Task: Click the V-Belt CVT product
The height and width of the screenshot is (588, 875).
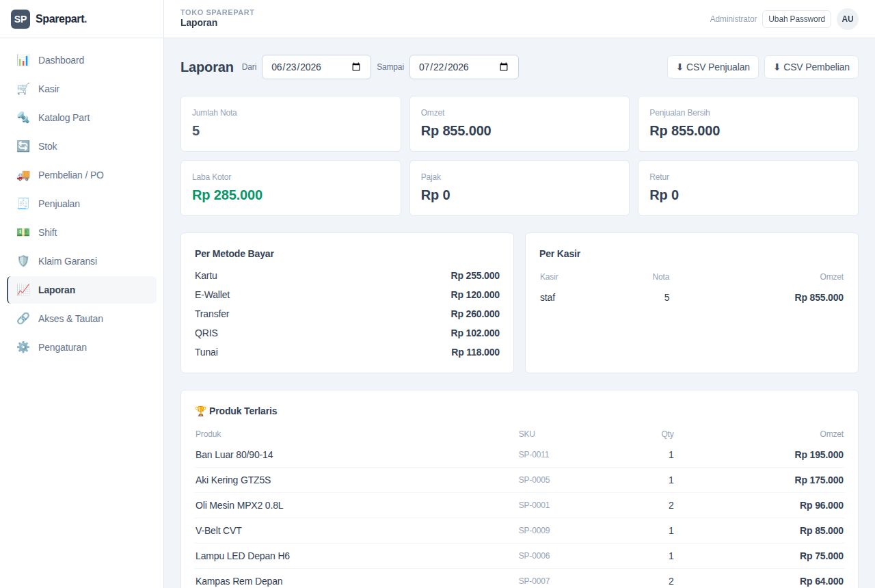Action: (x=219, y=531)
